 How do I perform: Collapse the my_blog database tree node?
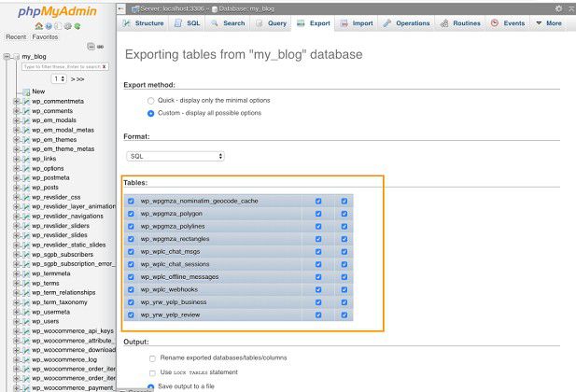pos(7,57)
